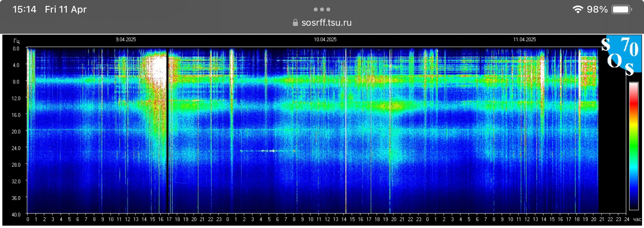Click the 20.0 frequency tick label

[x=16, y=132]
